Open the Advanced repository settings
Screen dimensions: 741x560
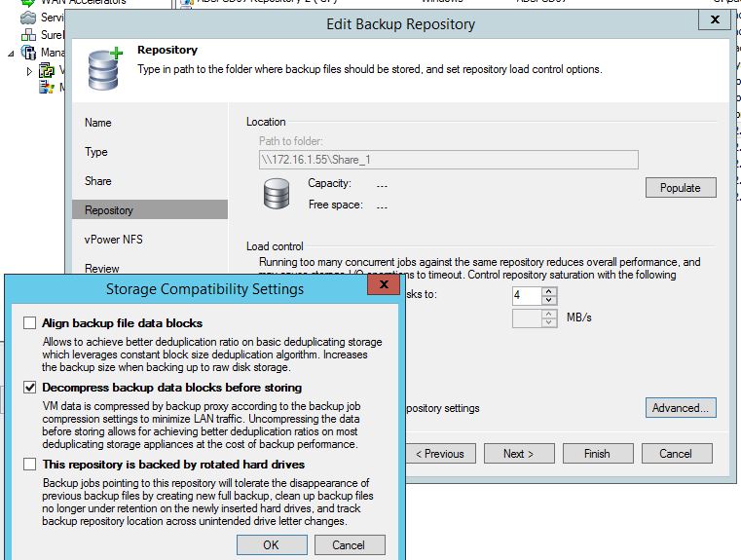[681, 408]
